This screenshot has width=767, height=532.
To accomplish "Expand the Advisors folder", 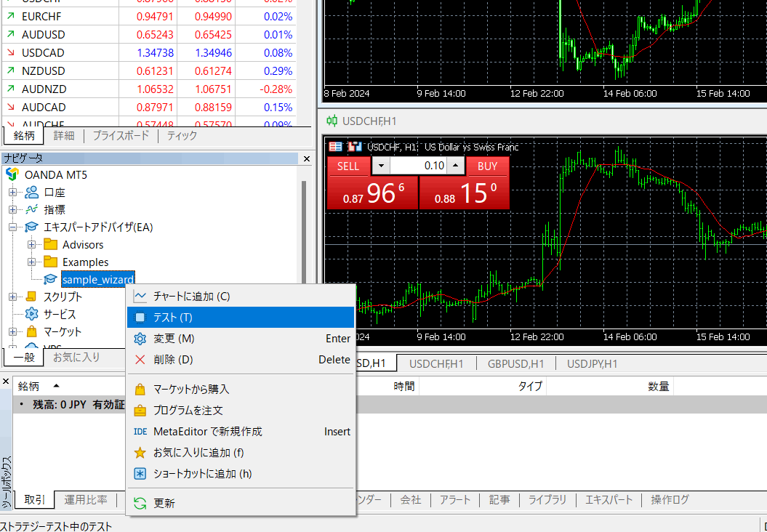I will (x=32, y=244).
